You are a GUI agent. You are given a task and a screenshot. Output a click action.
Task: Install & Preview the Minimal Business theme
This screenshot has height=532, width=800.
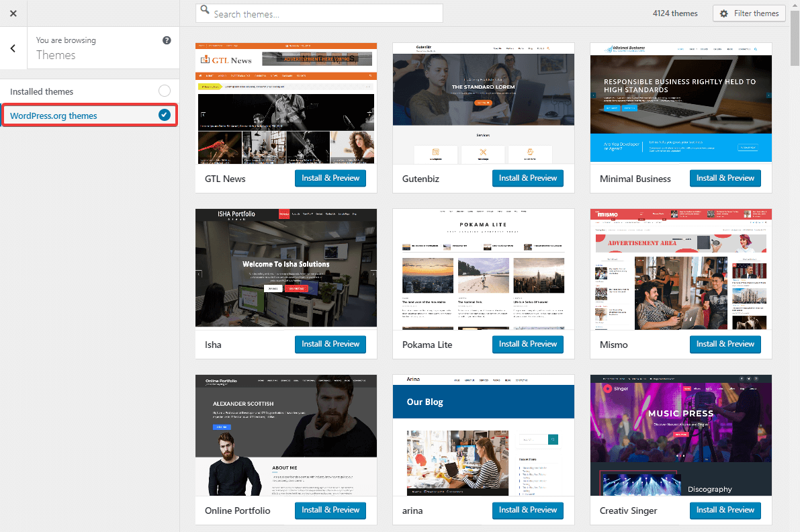pos(725,178)
